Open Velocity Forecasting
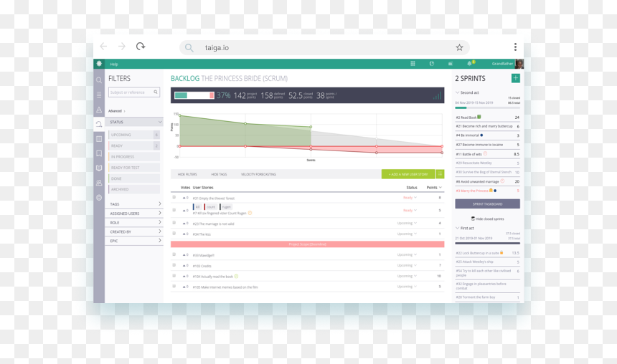 tap(258, 174)
